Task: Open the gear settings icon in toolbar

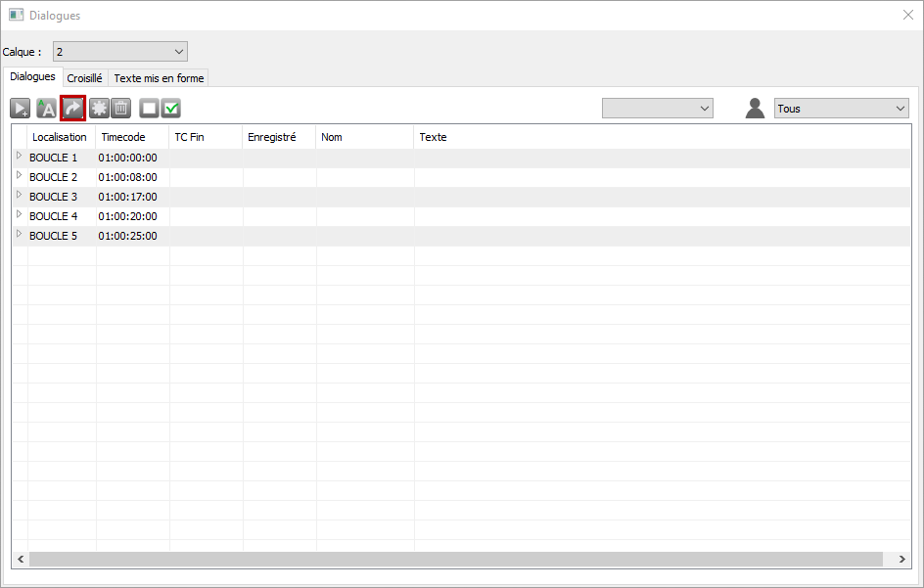Action: click(x=99, y=109)
